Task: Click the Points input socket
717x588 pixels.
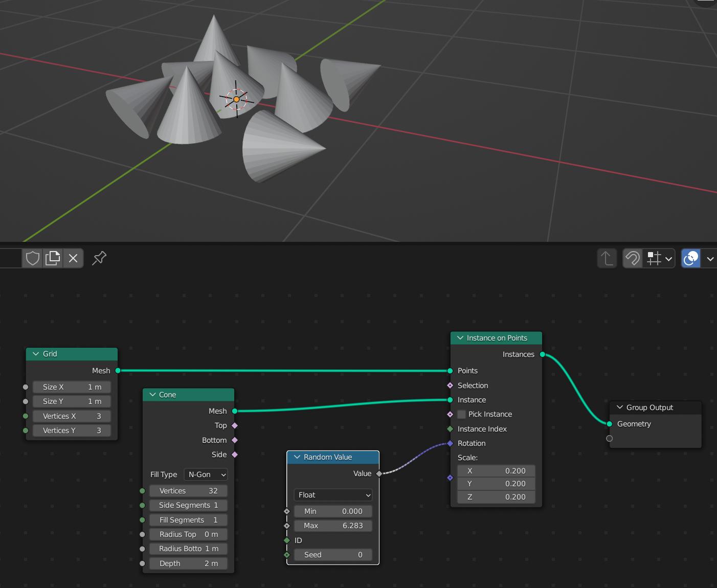Action: 450,371
